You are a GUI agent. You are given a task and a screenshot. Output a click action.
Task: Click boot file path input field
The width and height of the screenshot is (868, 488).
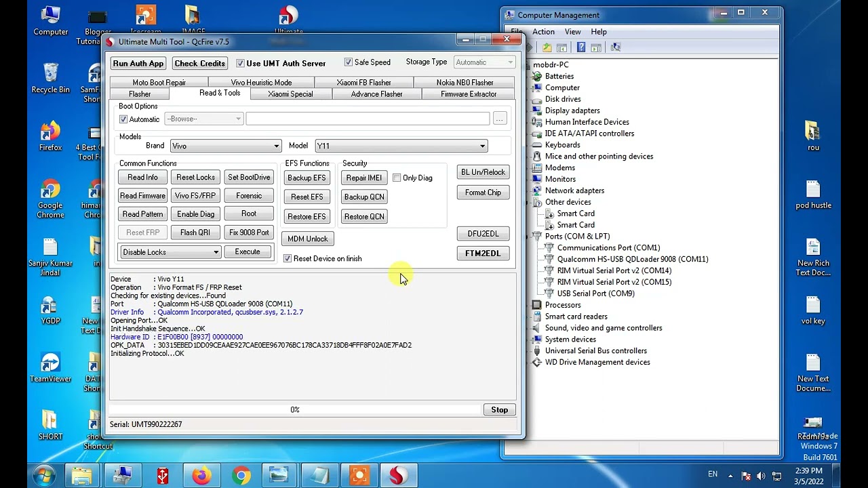coord(368,119)
